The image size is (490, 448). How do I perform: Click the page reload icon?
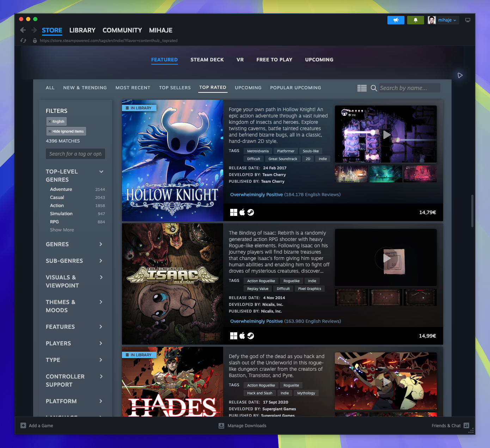(x=23, y=41)
